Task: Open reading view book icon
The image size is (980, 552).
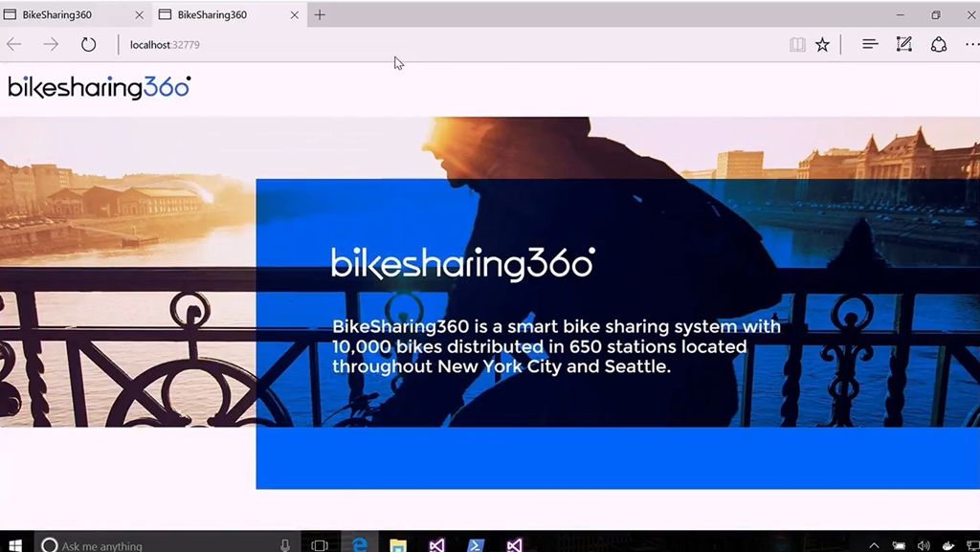Action: [x=797, y=45]
